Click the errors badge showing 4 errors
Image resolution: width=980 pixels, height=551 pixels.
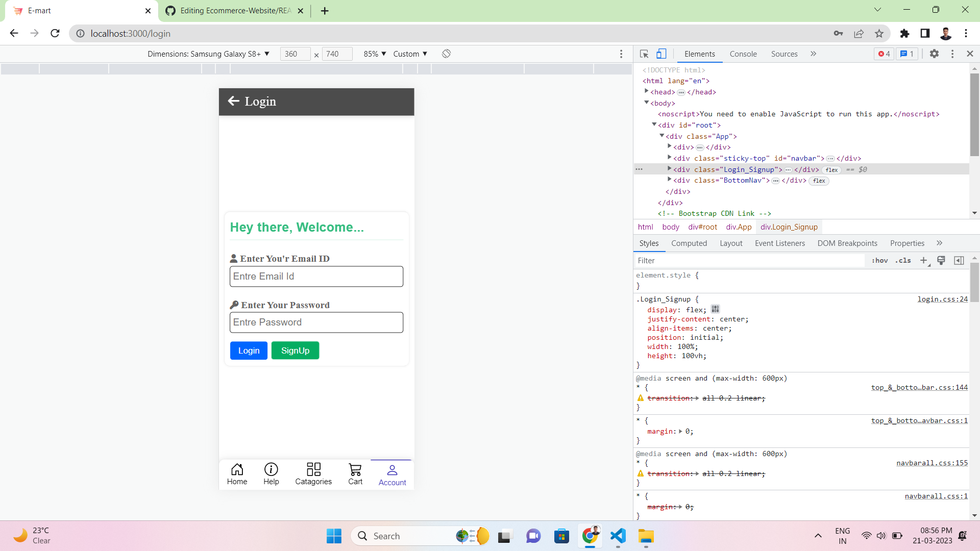coord(884,54)
